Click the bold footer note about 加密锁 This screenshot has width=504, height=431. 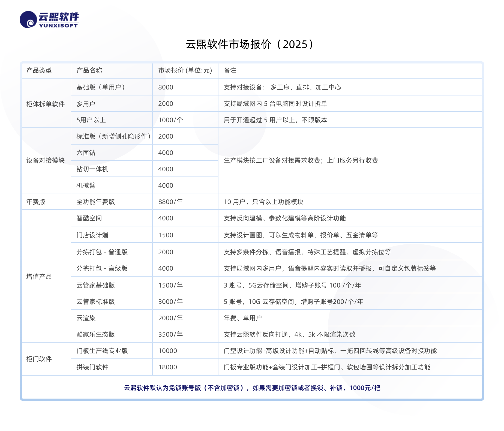click(252, 388)
